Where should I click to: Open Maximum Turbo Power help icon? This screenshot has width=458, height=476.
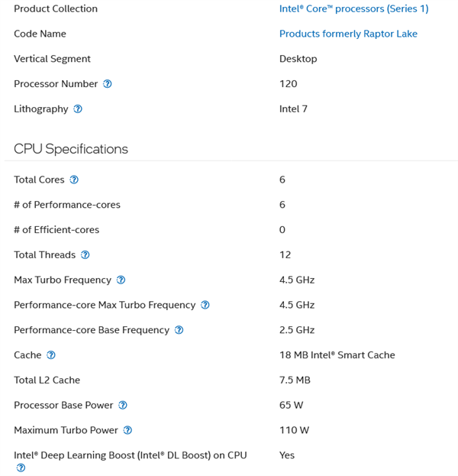coord(128,431)
